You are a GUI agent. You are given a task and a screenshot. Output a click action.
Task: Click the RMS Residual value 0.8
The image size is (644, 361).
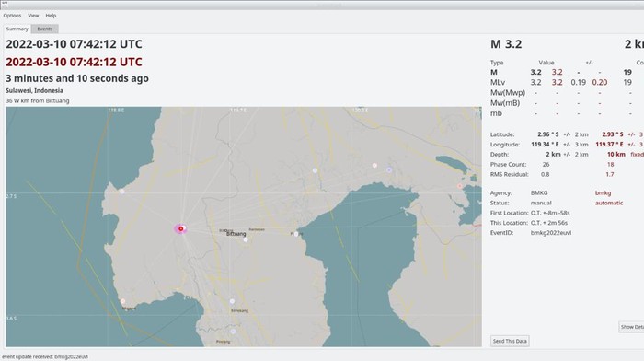point(545,174)
